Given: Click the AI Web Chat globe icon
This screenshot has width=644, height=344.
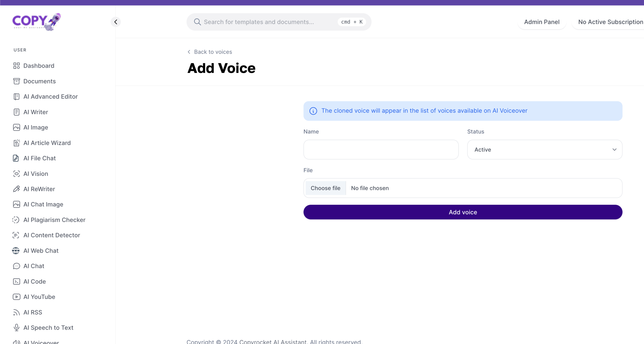Looking at the screenshot, I should click(16, 251).
